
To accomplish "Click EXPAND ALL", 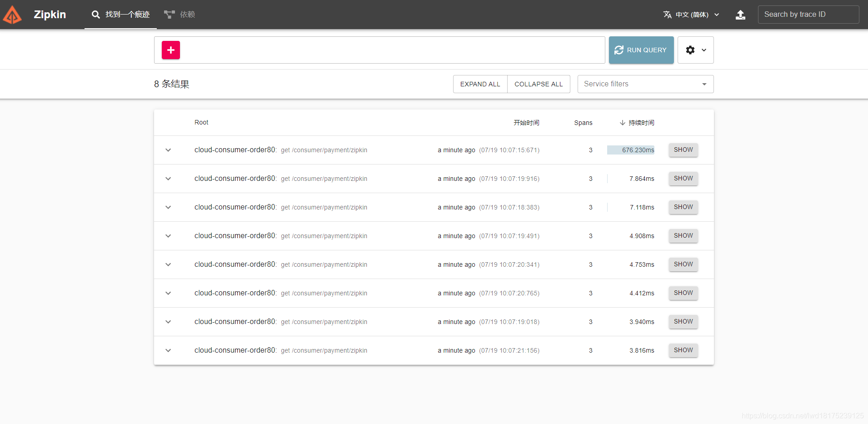I will 480,84.
